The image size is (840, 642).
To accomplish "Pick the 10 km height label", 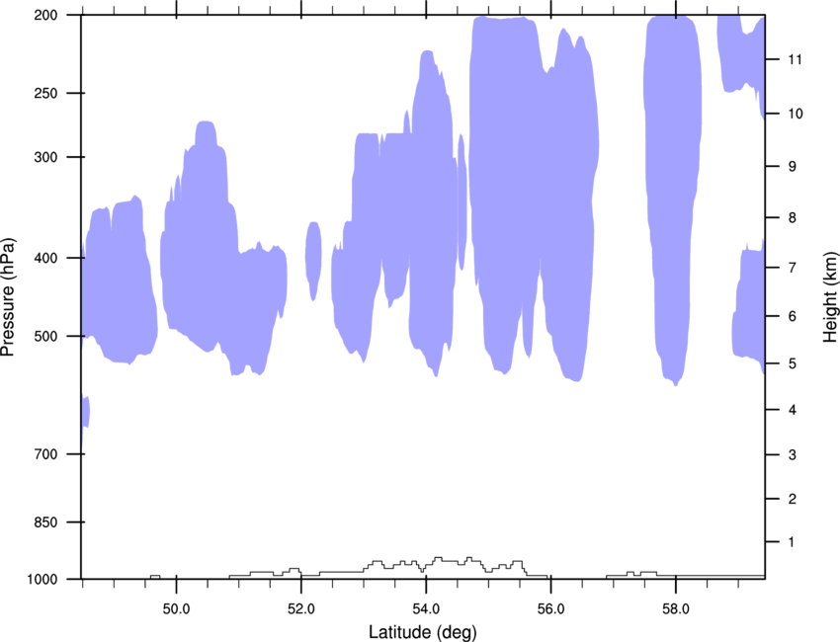I will tap(795, 114).
